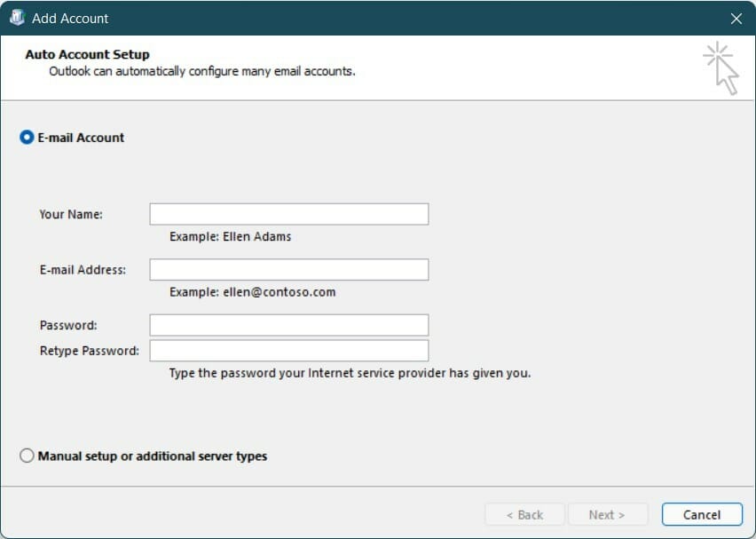Viewport: 756px width, 539px height.
Task: Click the Next button
Action: point(607,514)
